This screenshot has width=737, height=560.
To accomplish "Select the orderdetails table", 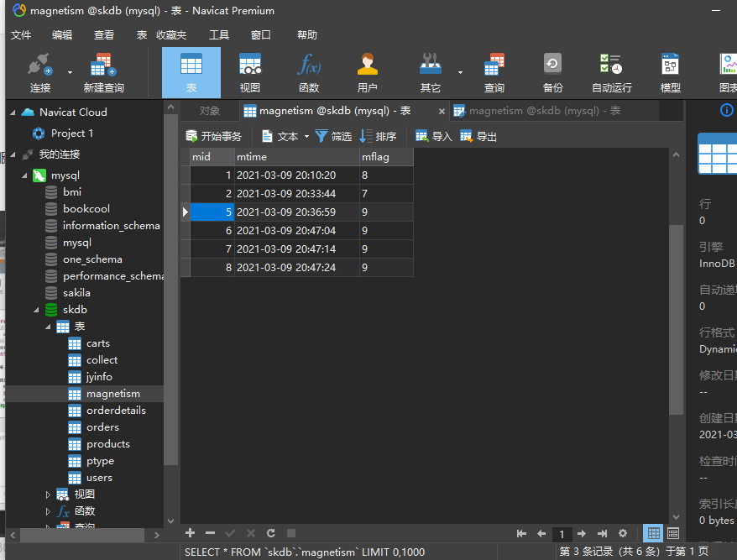I will (116, 411).
